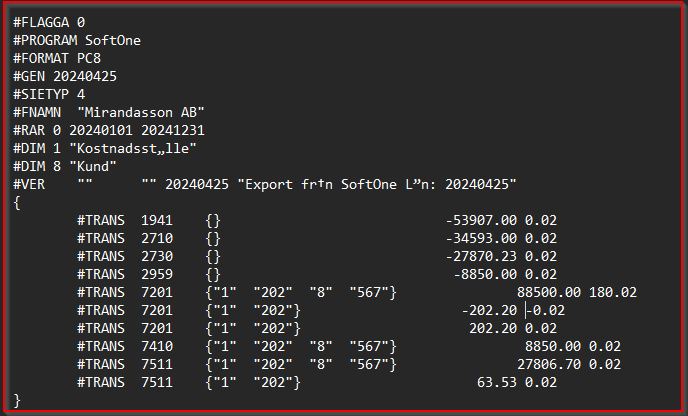Click the #DIM 8 "Kund" line
The height and width of the screenshot is (416, 688).
point(65,166)
